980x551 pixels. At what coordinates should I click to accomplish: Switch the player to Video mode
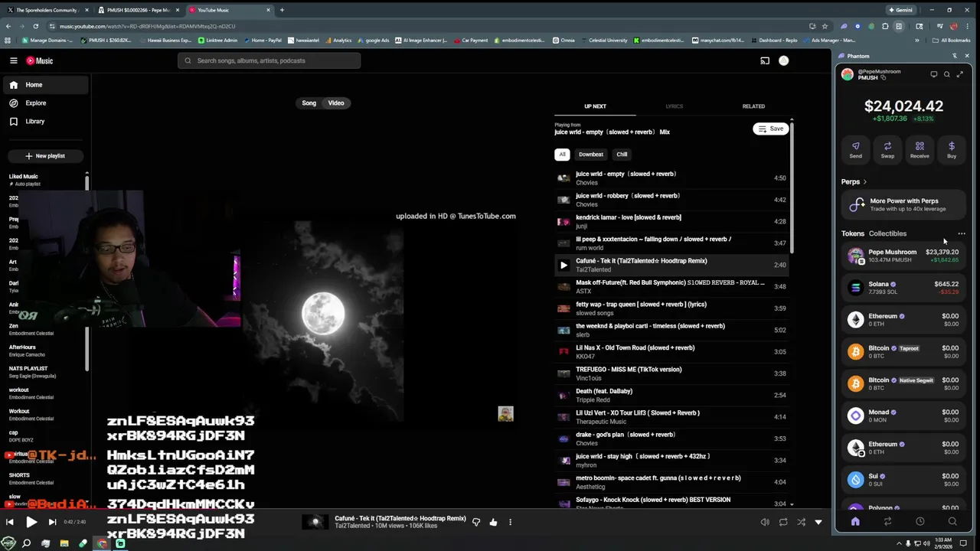pos(336,103)
